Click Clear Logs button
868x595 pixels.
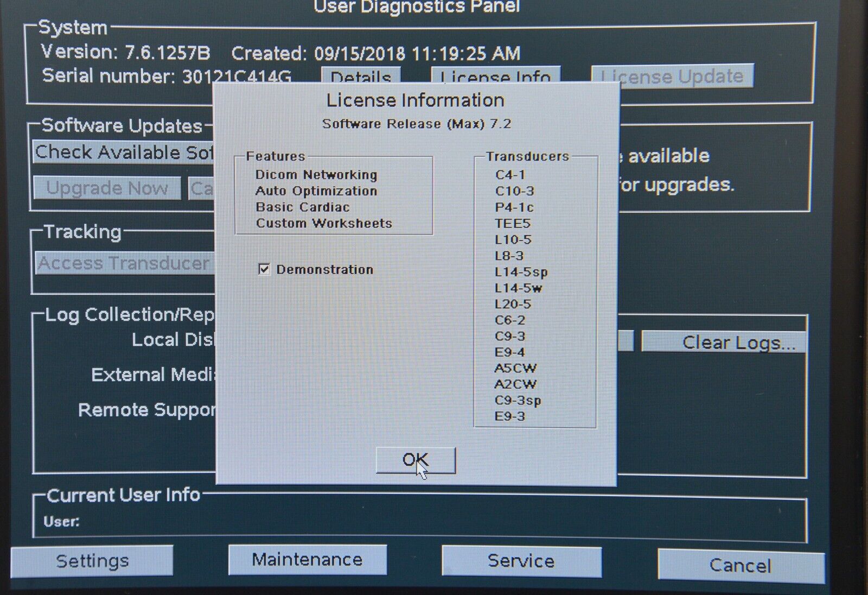click(724, 342)
